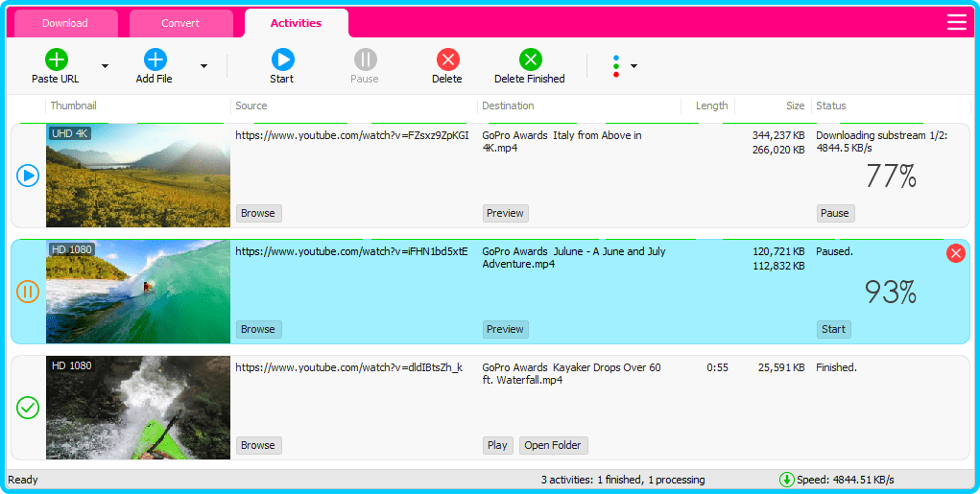Click the green download speed icon
The image size is (980, 494).
(787, 480)
